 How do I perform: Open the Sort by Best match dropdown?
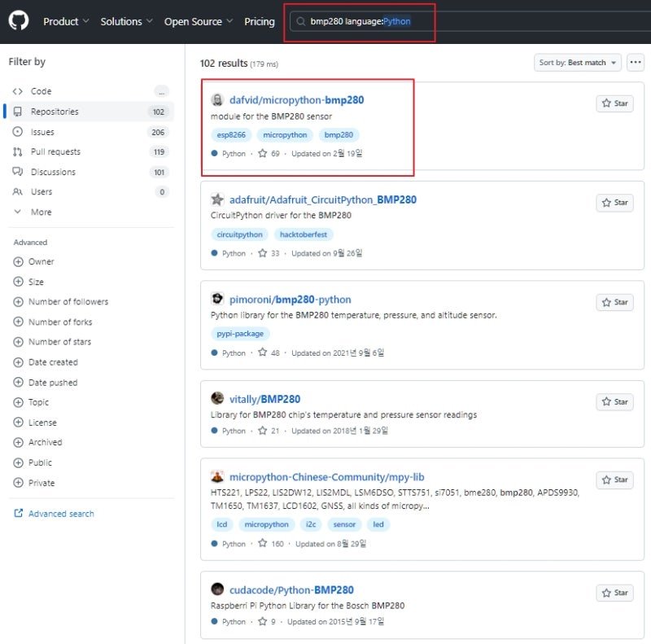[577, 63]
